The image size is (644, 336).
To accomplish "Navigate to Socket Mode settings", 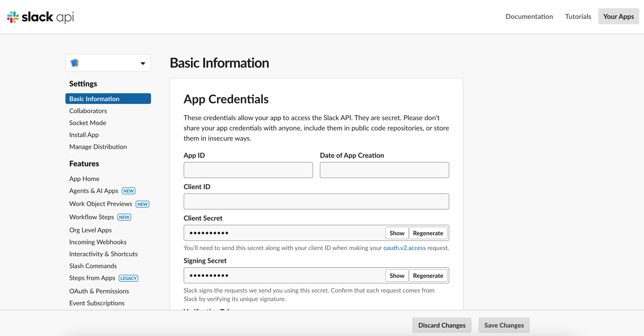I will point(88,123).
